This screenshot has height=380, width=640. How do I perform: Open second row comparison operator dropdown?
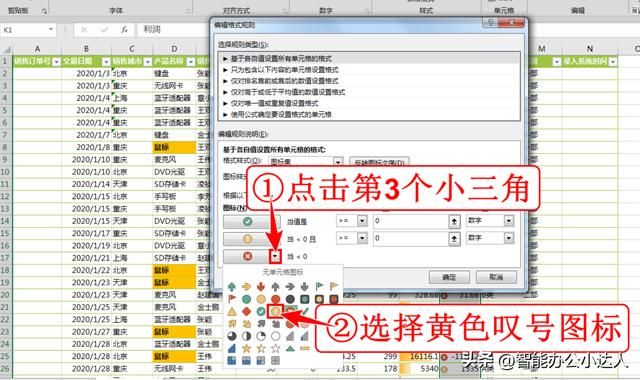(362, 238)
